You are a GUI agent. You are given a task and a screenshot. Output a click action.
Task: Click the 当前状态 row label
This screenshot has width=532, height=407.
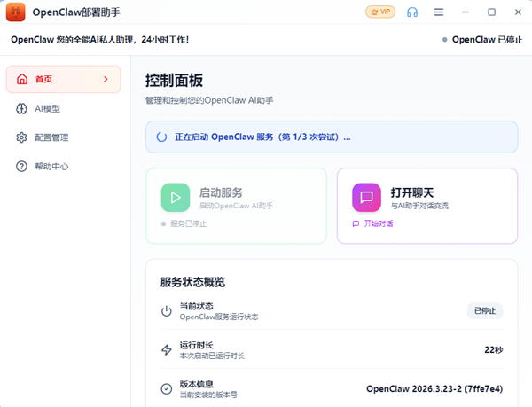point(197,306)
